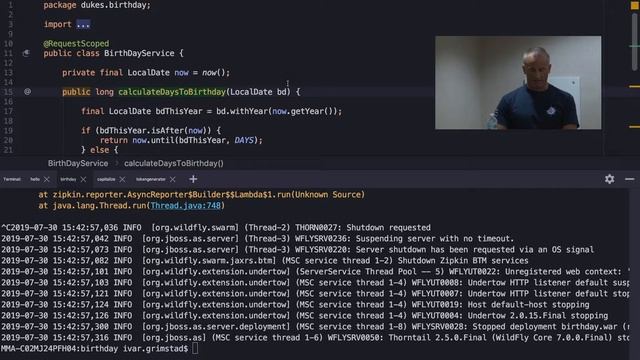The height and width of the screenshot is (360, 640).
Task: Click line number 15 in gutter
Action: 9,92
